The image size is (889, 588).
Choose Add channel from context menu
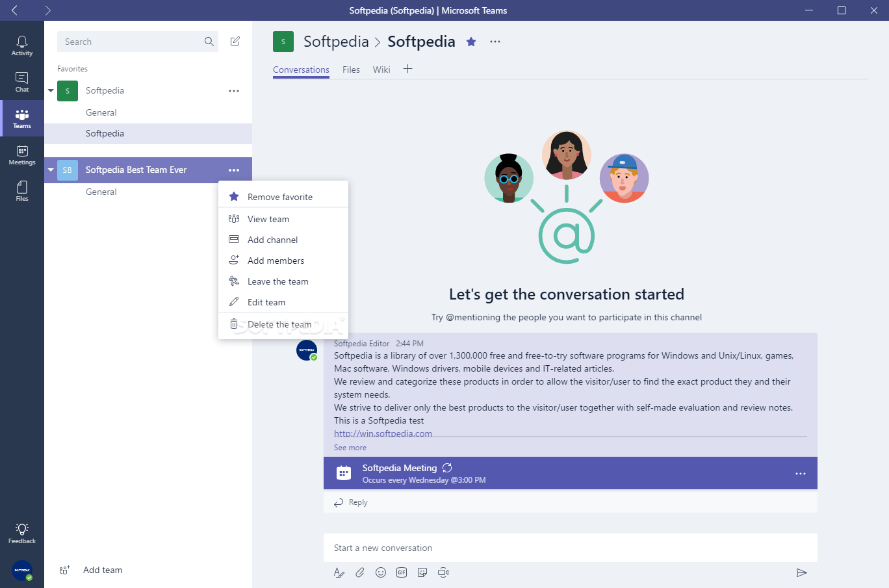tap(283, 240)
